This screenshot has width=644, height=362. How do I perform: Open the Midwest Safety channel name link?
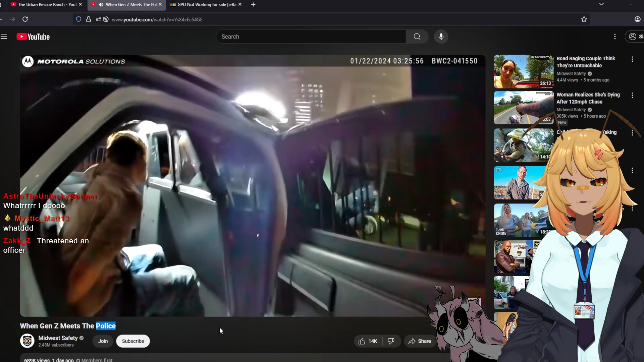point(58,338)
